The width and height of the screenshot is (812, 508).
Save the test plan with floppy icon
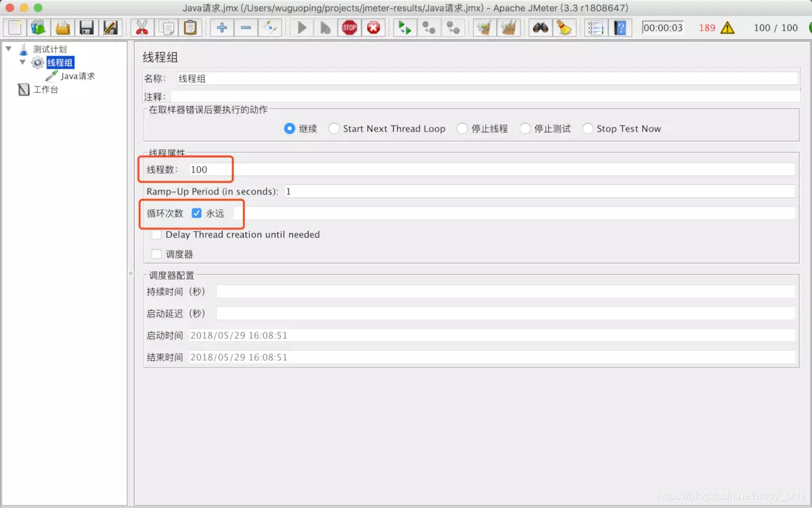coord(86,28)
